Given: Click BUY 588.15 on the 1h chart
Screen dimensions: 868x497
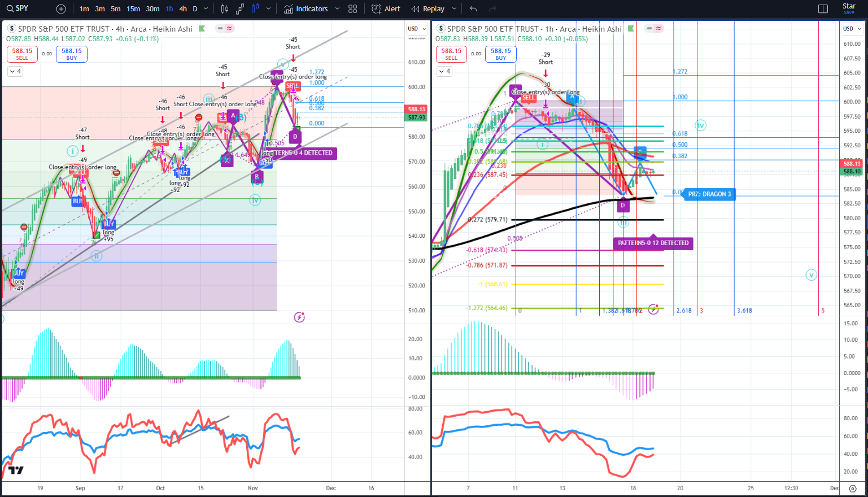Looking at the screenshot, I should coord(501,54).
